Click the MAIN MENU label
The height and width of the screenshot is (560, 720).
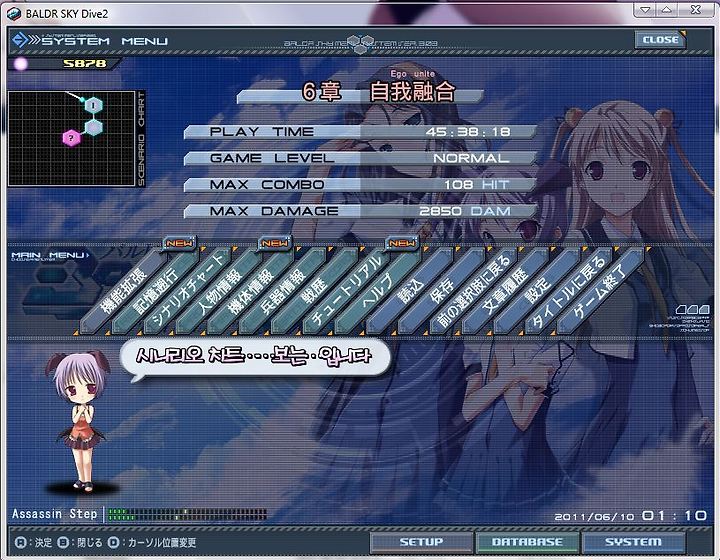pyautogui.click(x=50, y=255)
